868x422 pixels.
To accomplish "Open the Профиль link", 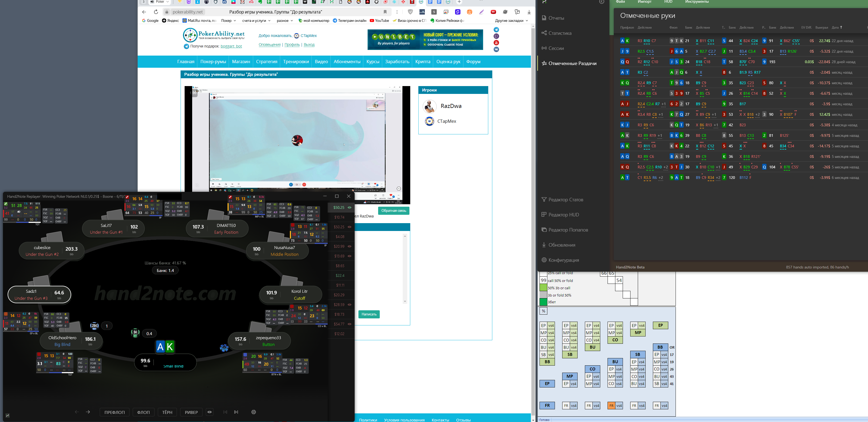I will [x=292, y=45].
